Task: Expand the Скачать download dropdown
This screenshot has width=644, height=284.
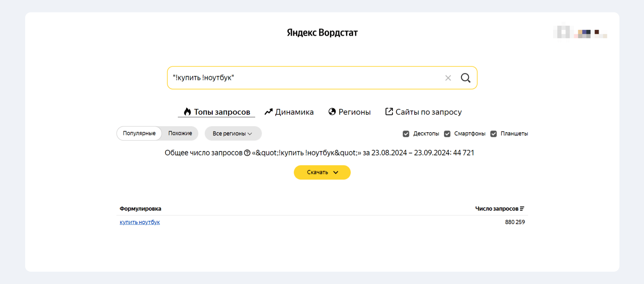Action: pyautogui.click(x=322, y=172)
